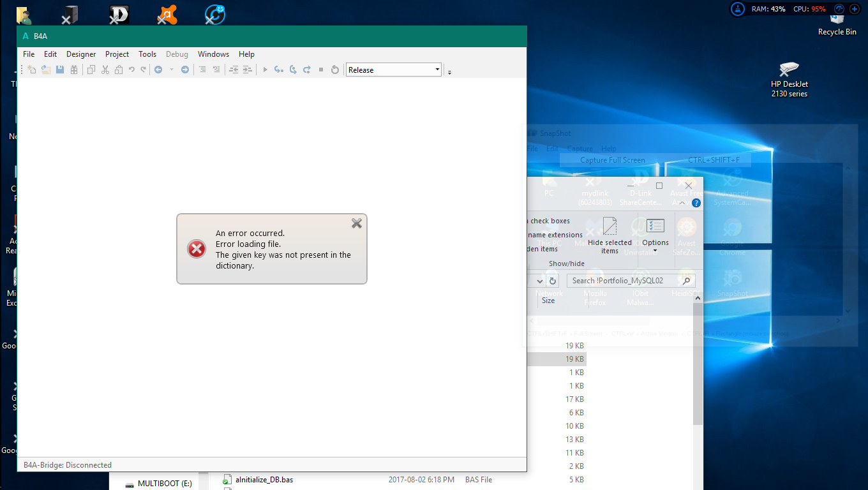This screenshot has width=868, height=490.
Task: Close the error loading file dialog
Action: (x=357, y=223)
